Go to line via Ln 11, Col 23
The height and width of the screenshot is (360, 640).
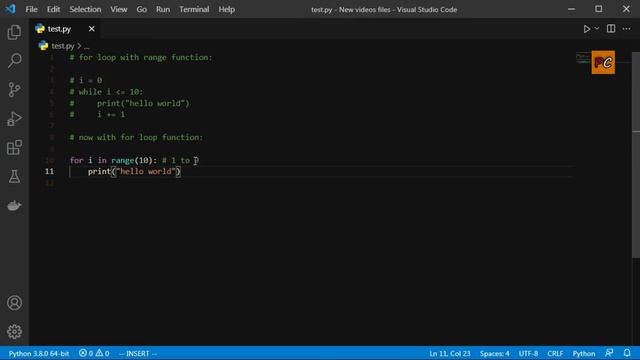point(450,353)
